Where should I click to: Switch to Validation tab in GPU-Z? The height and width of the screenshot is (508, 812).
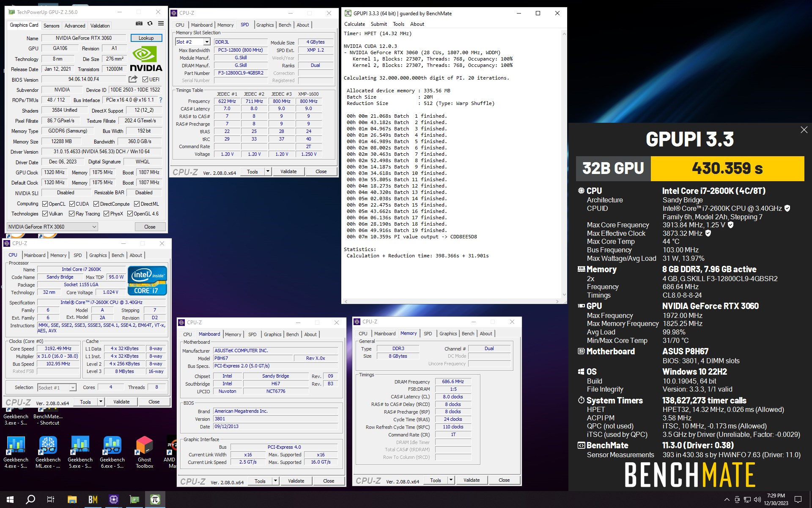(x=100, y=25)
